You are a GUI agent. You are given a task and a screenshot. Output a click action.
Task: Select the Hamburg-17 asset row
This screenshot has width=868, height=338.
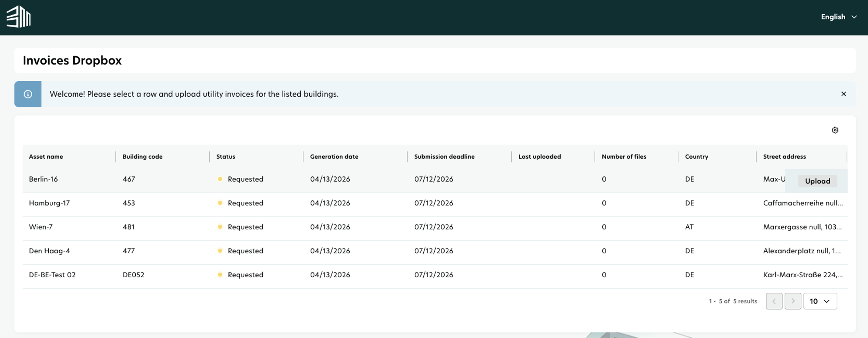[435, 205]
